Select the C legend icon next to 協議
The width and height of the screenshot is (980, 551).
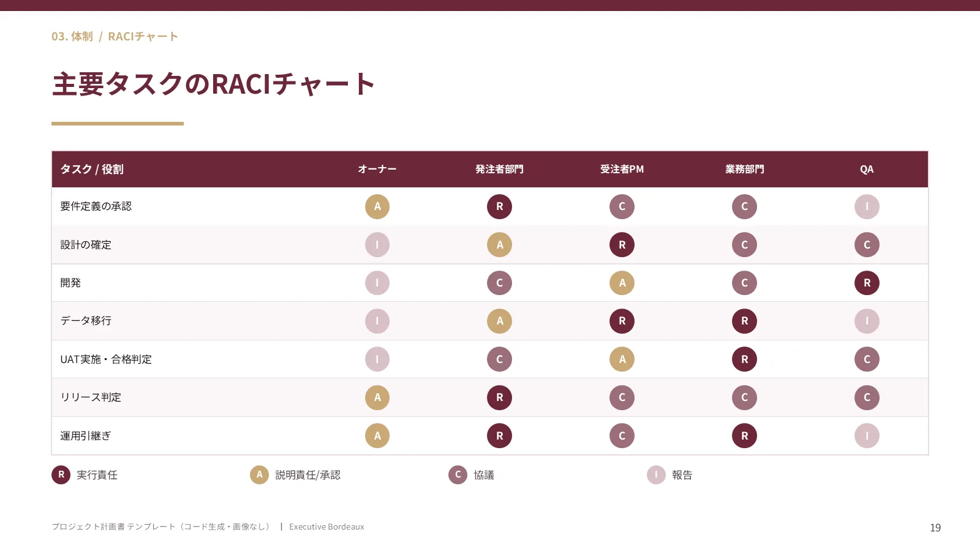(458, 474)
